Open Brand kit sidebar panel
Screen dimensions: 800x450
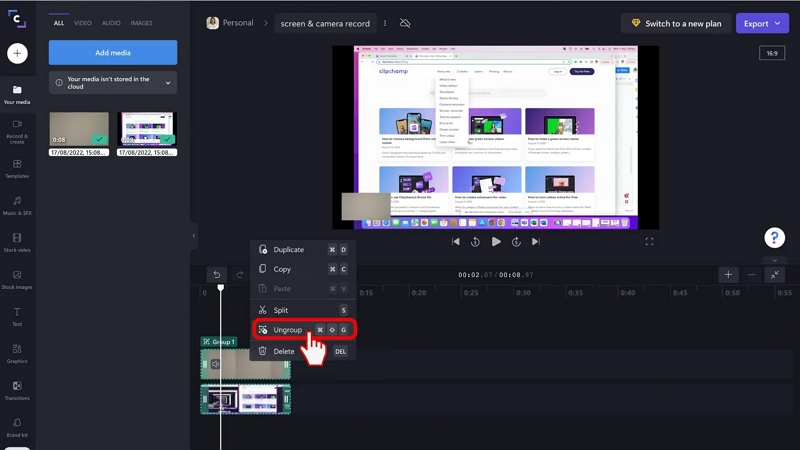tap(17, 428)
